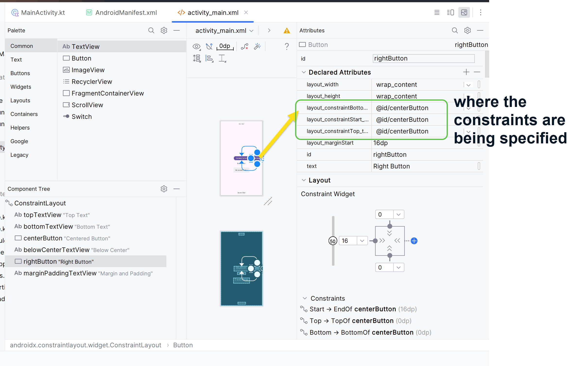Select Buttons palette category
This screenshot has width=588, height=366.
[31, 73]
